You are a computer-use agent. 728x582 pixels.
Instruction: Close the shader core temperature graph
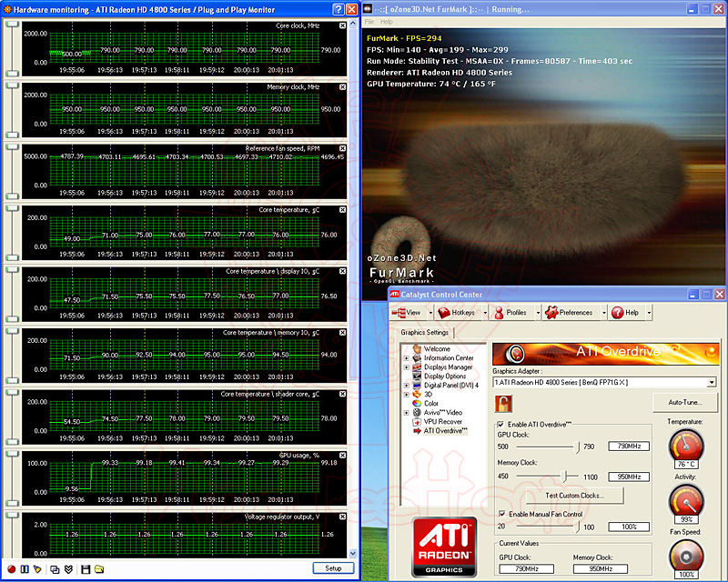tap(342, 394)
